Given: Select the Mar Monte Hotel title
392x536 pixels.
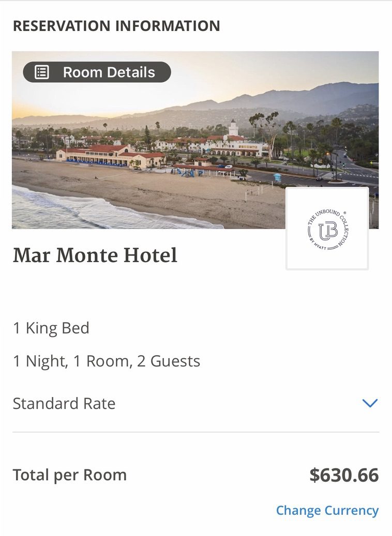Looking at the screenshot, I should (95, 255).
